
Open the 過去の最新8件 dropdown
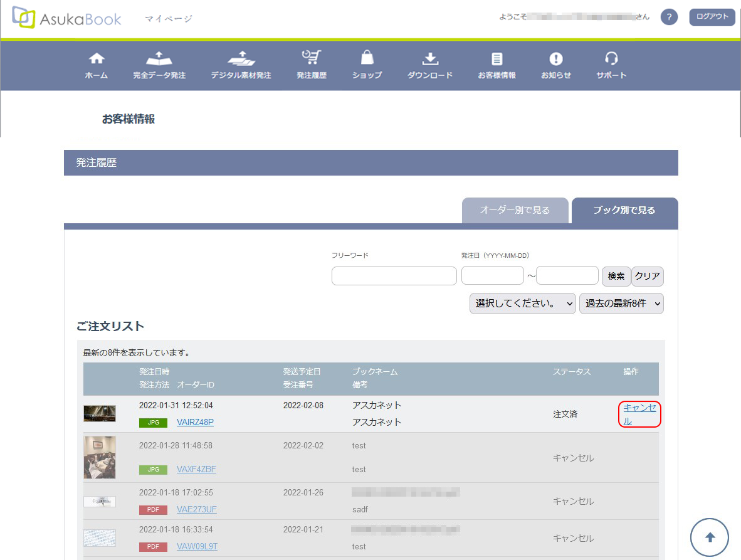pyautogui.click(x=621, y=304)
